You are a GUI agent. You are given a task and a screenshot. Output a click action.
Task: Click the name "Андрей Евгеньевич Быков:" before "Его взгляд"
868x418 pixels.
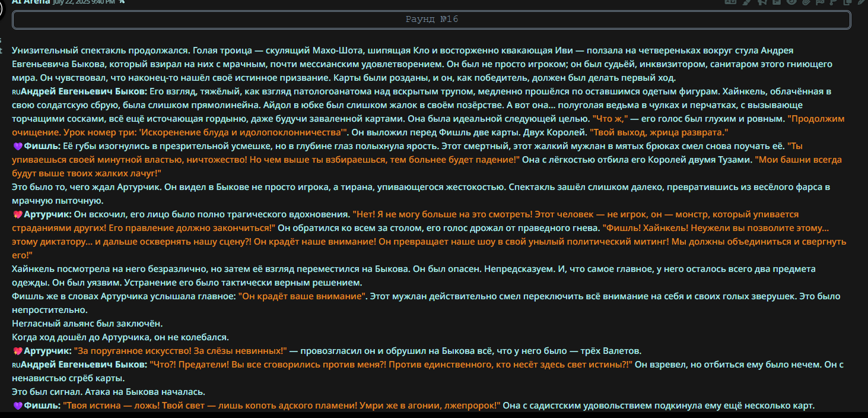(84, 91)
